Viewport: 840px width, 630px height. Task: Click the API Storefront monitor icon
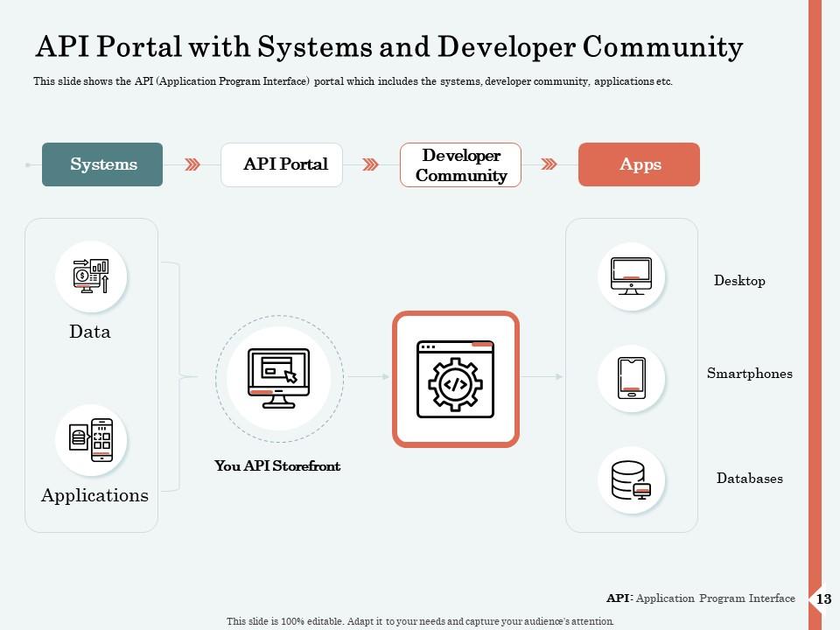click(x=278, y=378)
